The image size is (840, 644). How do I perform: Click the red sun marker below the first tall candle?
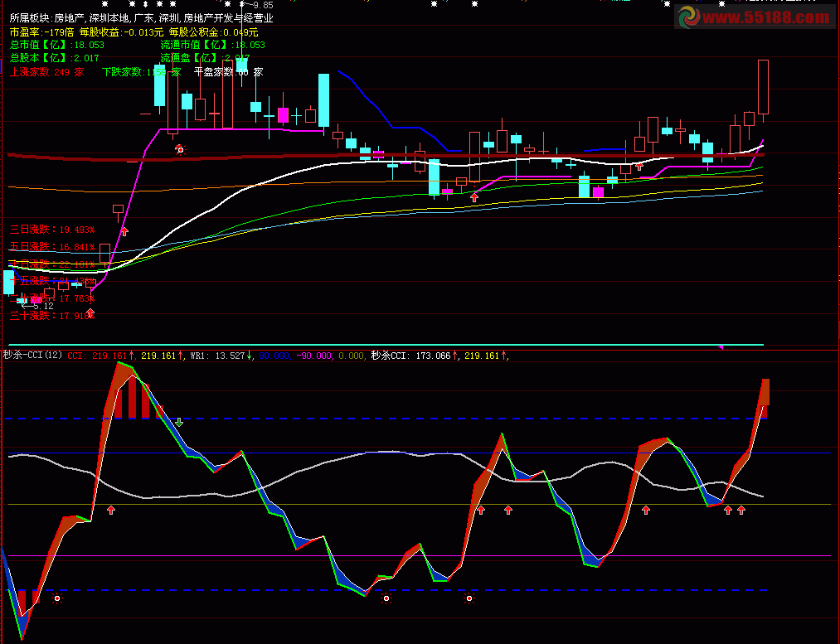(x=179, y=150)
